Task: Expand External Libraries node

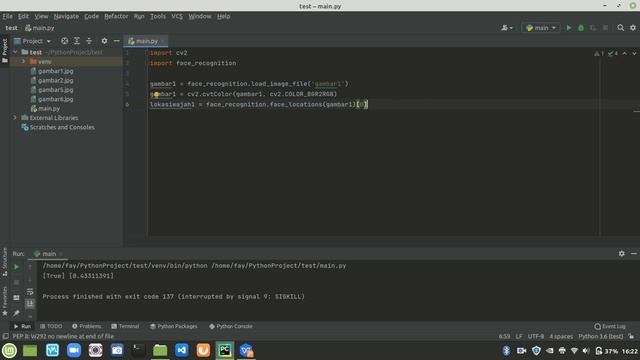Action: 15,118
